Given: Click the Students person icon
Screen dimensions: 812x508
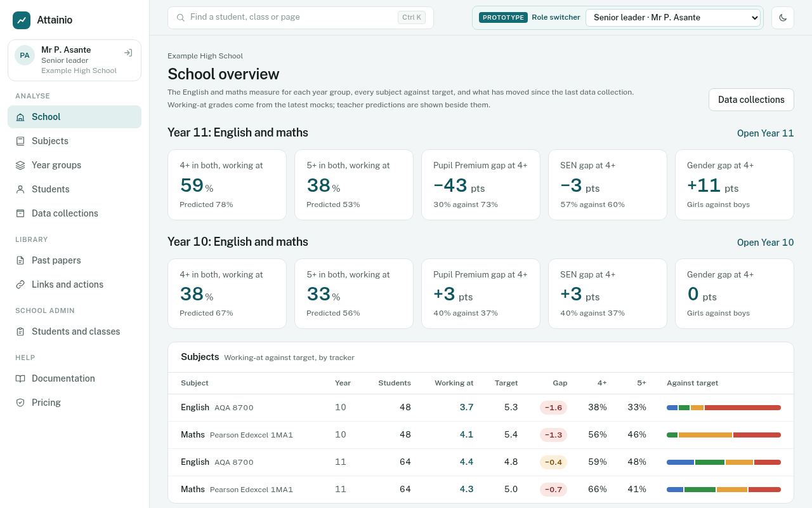Looking at the screenshot, I should [20, 189].
